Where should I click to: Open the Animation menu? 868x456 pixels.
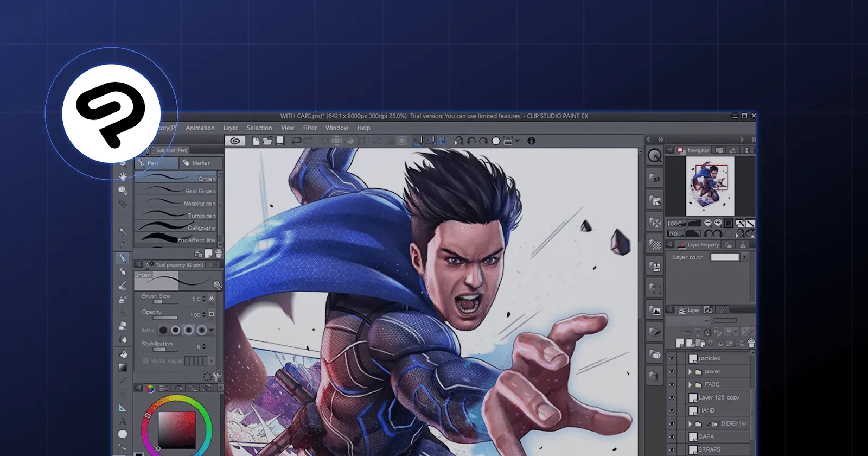[x=200, y=128]
